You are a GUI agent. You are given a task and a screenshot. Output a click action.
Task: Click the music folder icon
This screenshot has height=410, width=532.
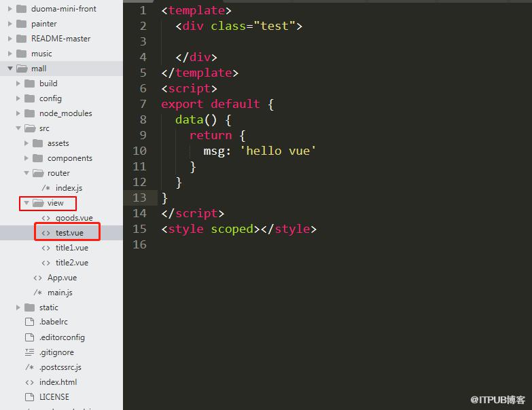(x=21, y=54)
